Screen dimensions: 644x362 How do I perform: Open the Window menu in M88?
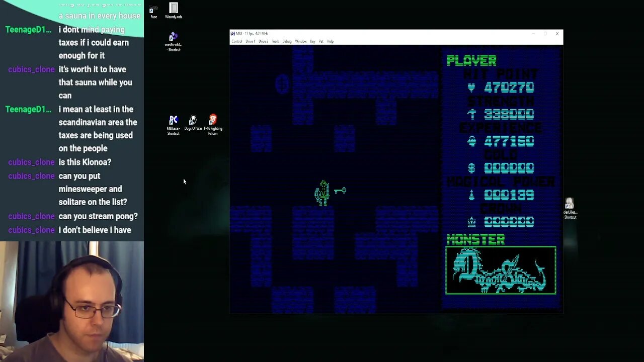pyautogui.click(x=301, y=41)
